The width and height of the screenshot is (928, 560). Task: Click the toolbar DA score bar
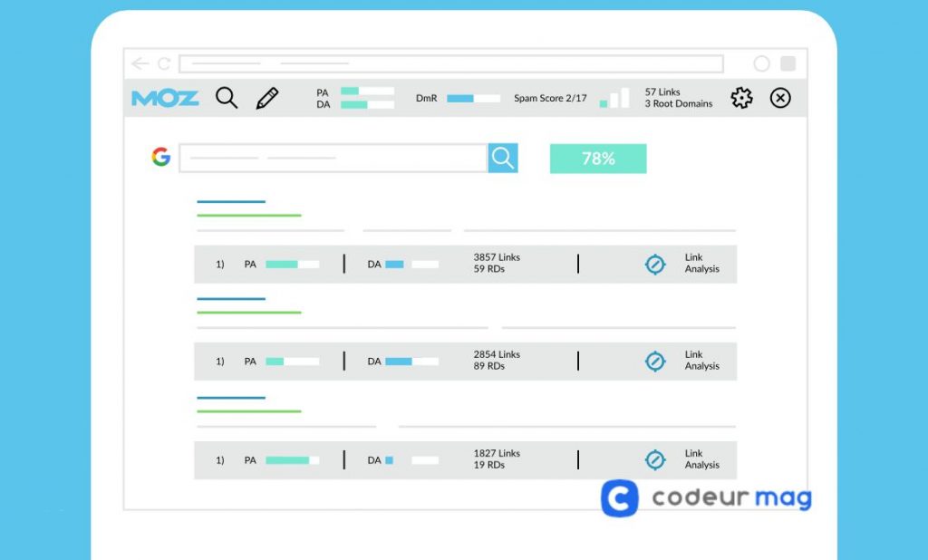click(368, 105)
